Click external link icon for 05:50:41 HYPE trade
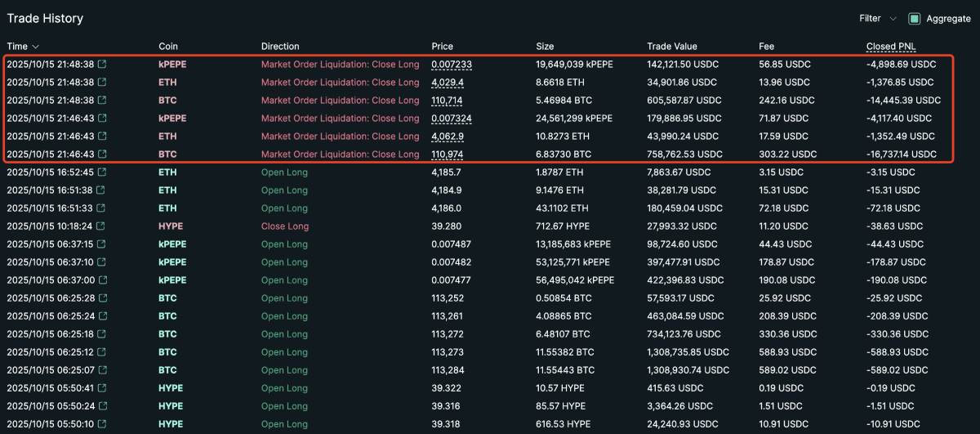 tap(102, 388)
